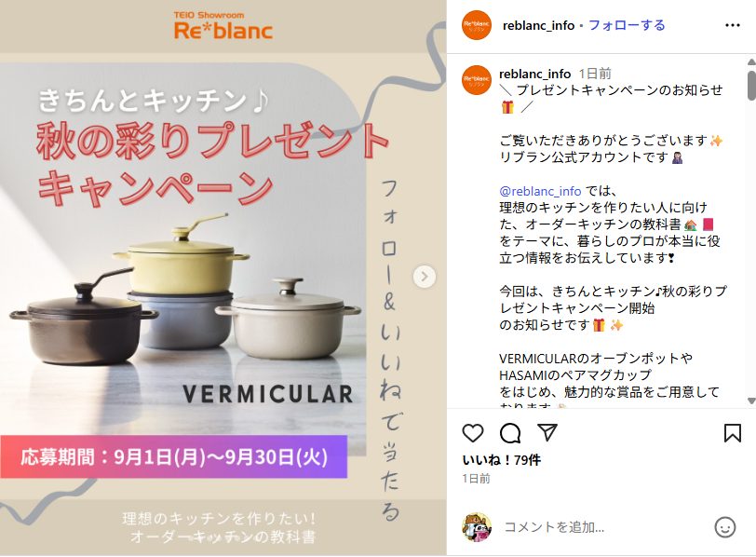Open reblanc_info username in caption
Screen dimensions: 756x557
coord(534,74)
